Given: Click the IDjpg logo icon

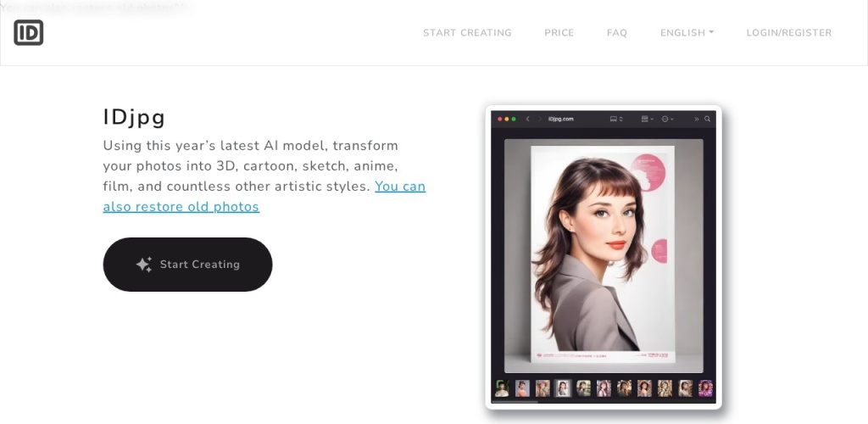Looking at the screenshot, I should pos(28,33).
